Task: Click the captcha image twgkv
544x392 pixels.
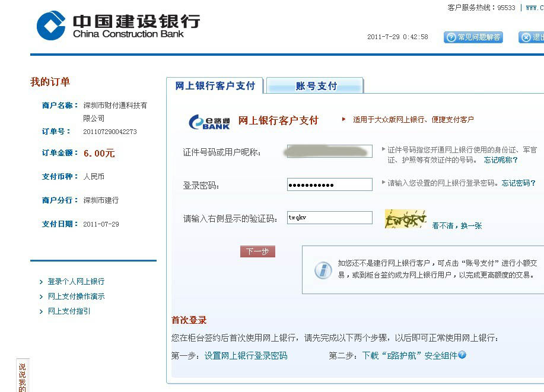Action: (x=405, y=219)
